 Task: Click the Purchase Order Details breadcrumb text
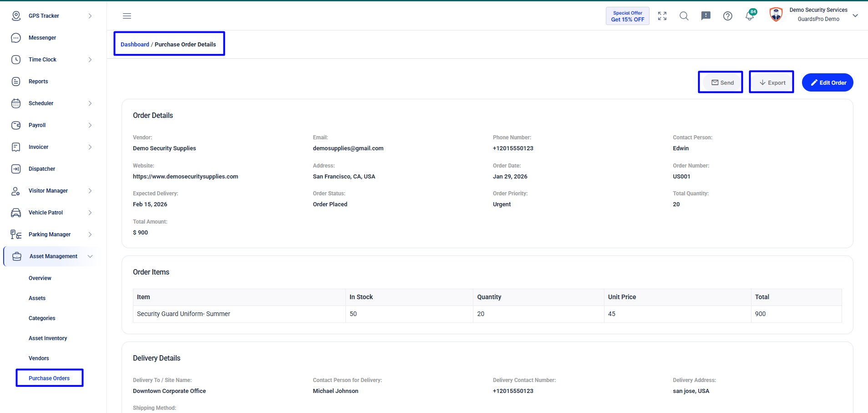[x=185, y=45]
